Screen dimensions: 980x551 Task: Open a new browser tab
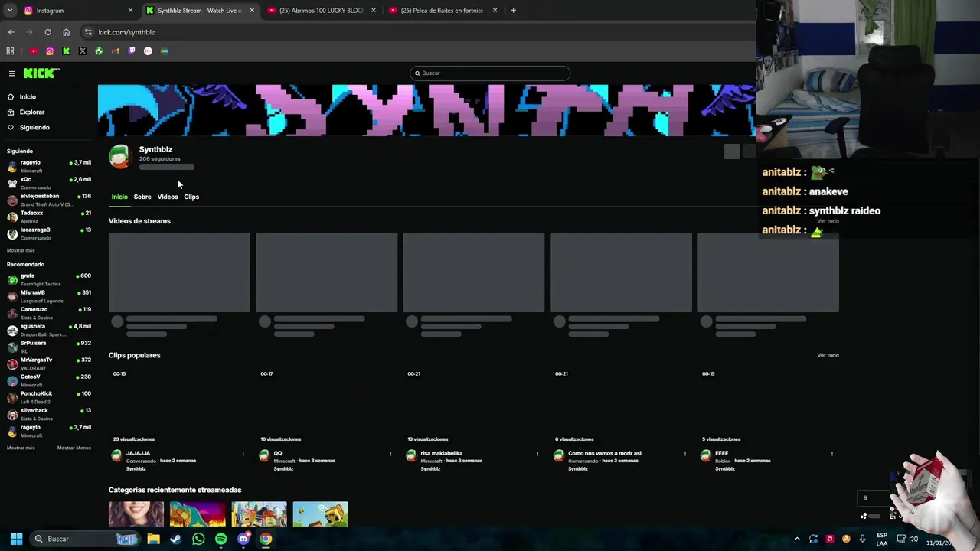(513, 11)
